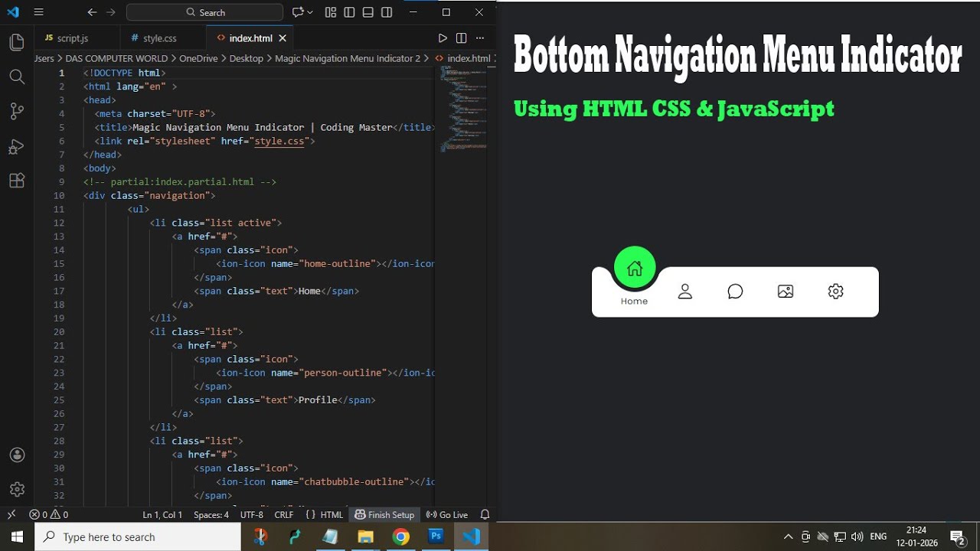
Task: Open the customize layout icon
Action: pos(331,12)
